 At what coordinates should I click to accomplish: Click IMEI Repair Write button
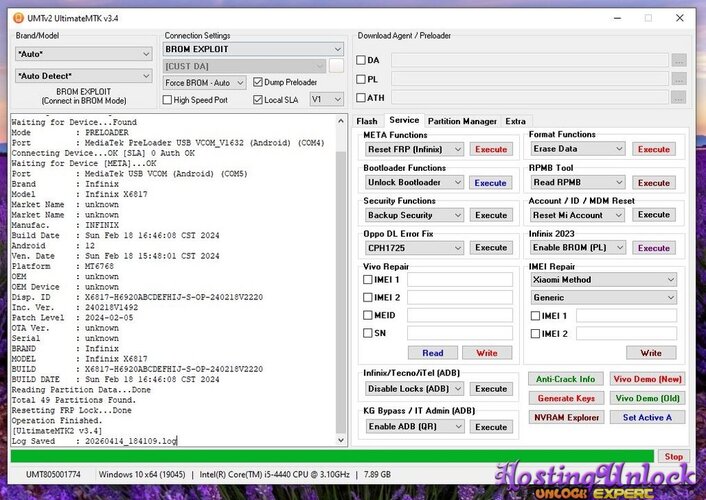pos(651,353)
